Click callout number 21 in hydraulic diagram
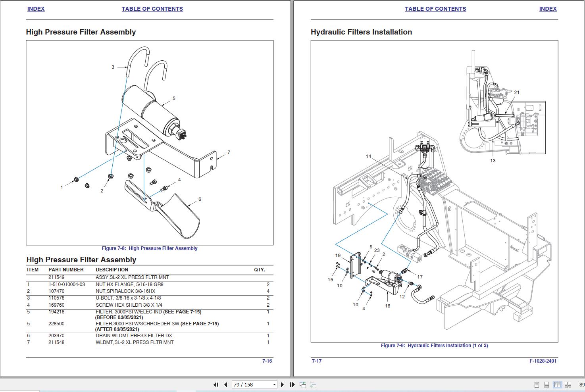This screenshot has width=585, height=392. [517, 92]
